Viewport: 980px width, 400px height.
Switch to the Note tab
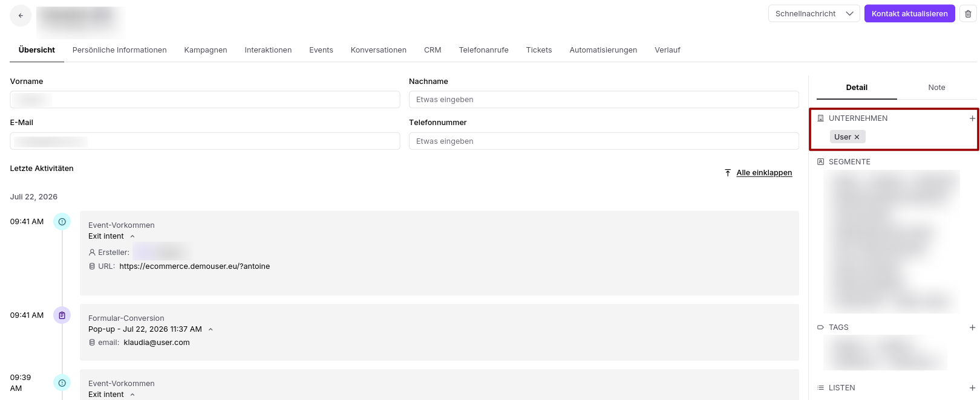[x=936, y=88]
